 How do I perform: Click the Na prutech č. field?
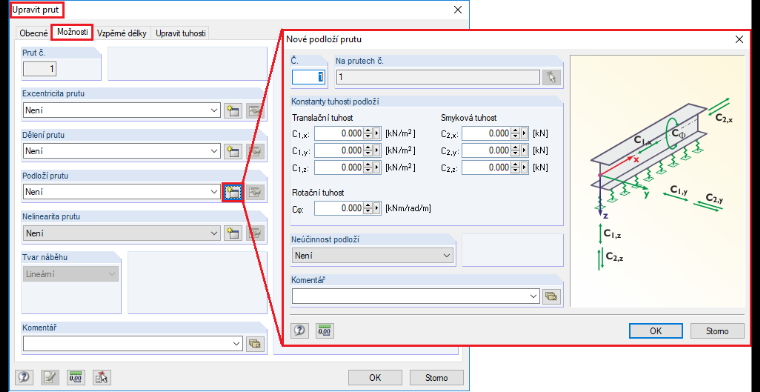438,77
